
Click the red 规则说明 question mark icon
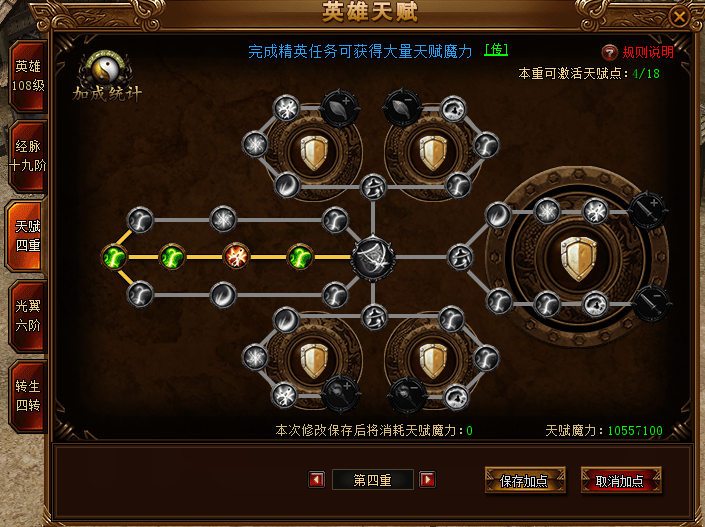610,53
